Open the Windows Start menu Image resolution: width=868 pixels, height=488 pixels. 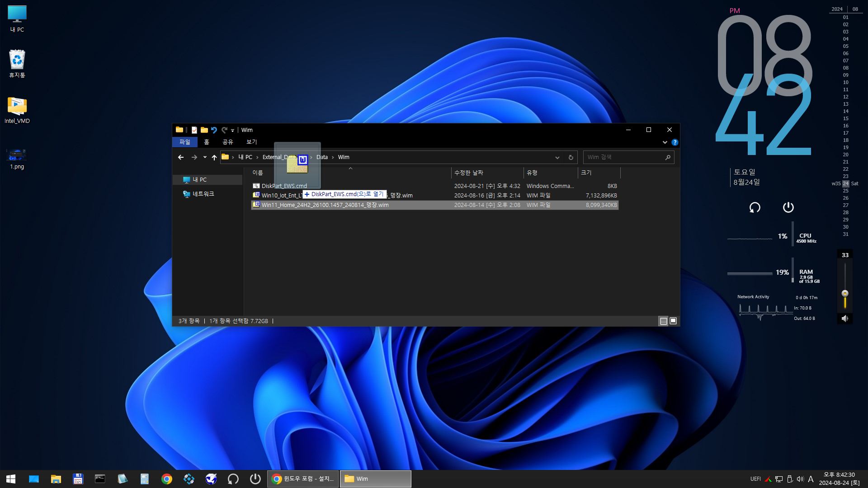click(x=11, y=479)
